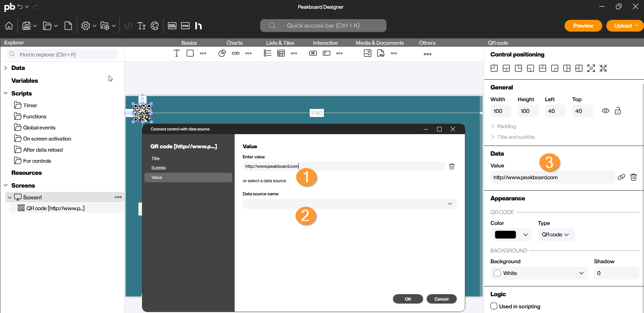Insert a table control
Viewport: 644px width, 313px height.
[x=281, y=53]
